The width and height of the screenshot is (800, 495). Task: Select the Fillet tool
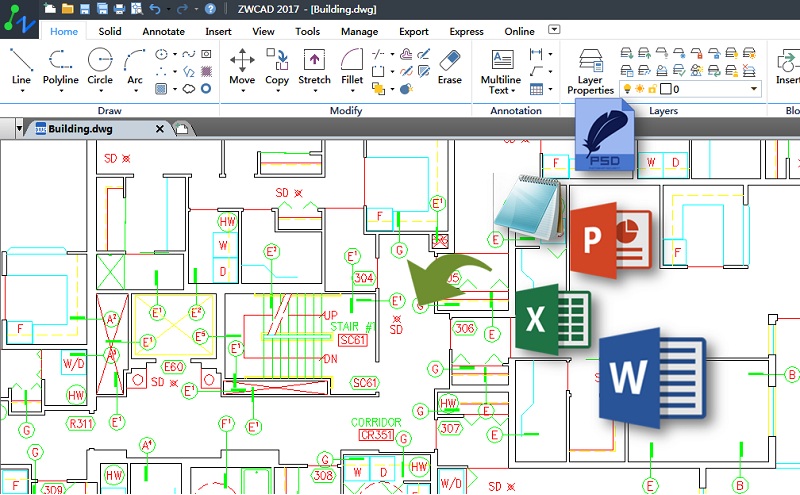click(x=352, y=66)
